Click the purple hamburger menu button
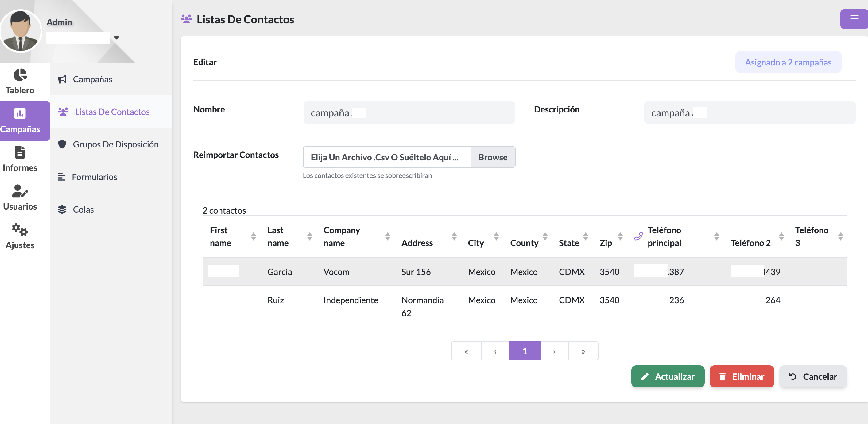The width and height of the screenshot is (868, 424). [x=854, y=19]
